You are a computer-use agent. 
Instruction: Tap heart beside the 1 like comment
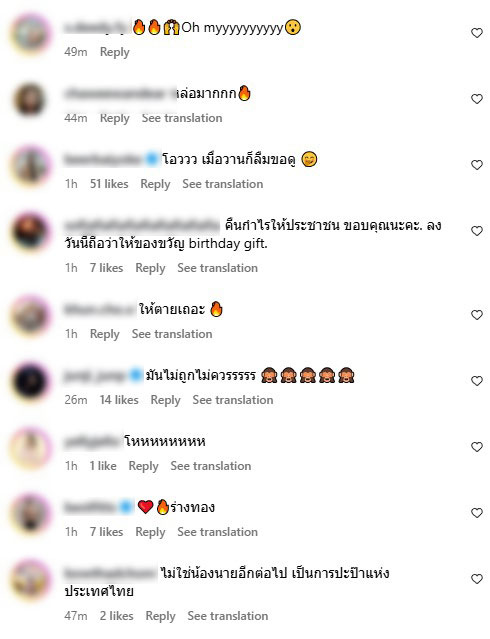(x=477, y=447)
